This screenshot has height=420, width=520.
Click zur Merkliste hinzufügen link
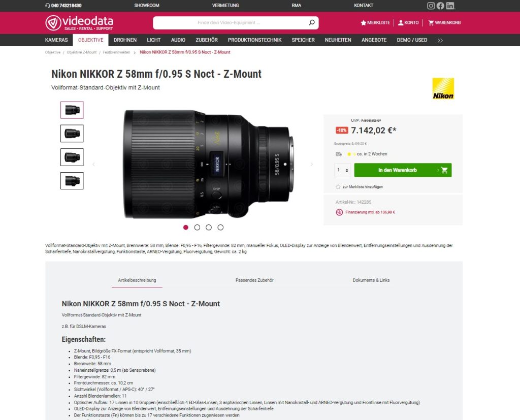click(363, 187)
